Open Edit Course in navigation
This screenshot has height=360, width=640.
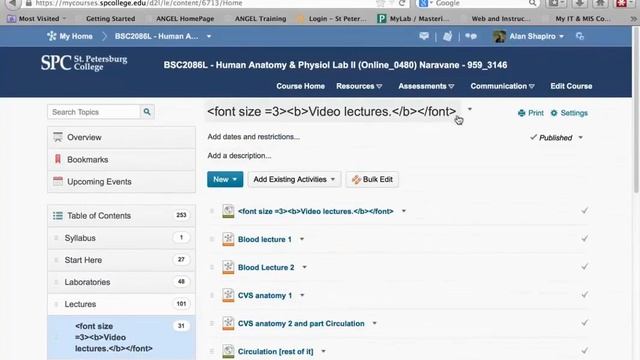pos(571,86)
